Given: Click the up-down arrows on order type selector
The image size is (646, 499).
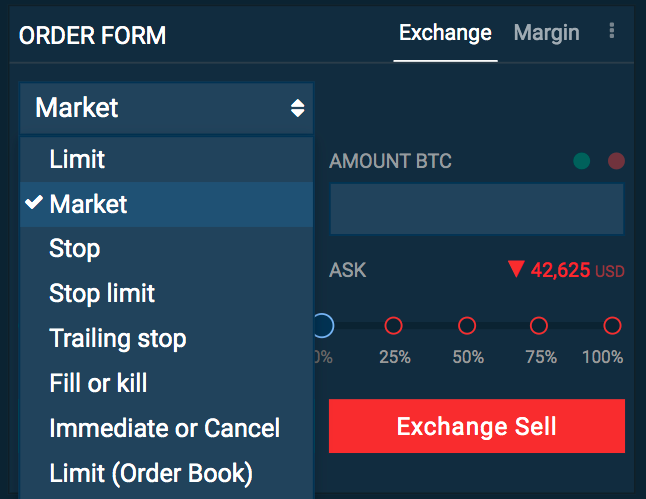Looking at the screenshot, I should [297, 108].
